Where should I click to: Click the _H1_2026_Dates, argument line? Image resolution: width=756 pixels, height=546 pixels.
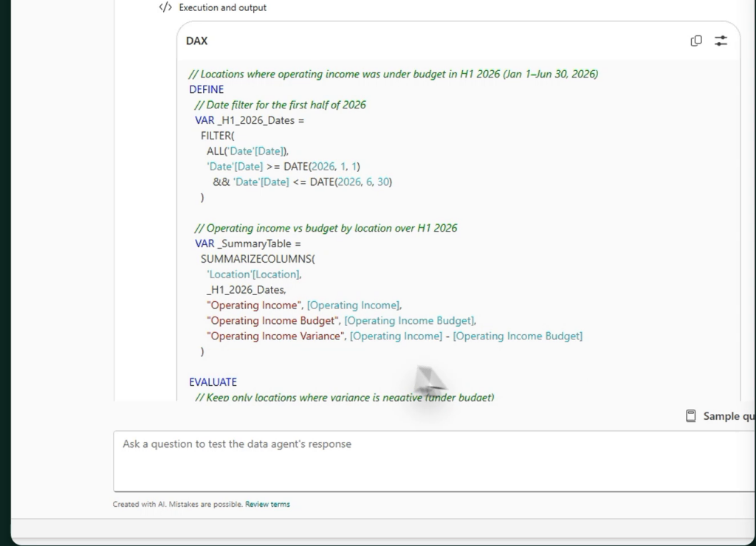(x=247, y=290)
